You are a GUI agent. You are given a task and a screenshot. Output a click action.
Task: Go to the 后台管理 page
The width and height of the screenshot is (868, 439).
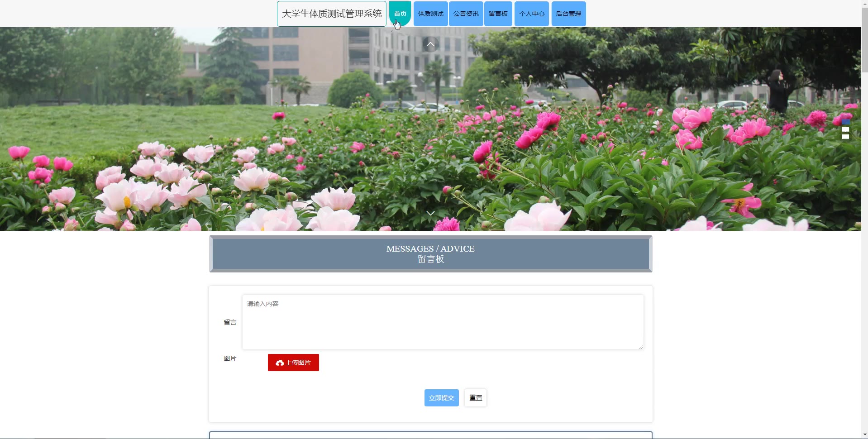coord(568,14)
